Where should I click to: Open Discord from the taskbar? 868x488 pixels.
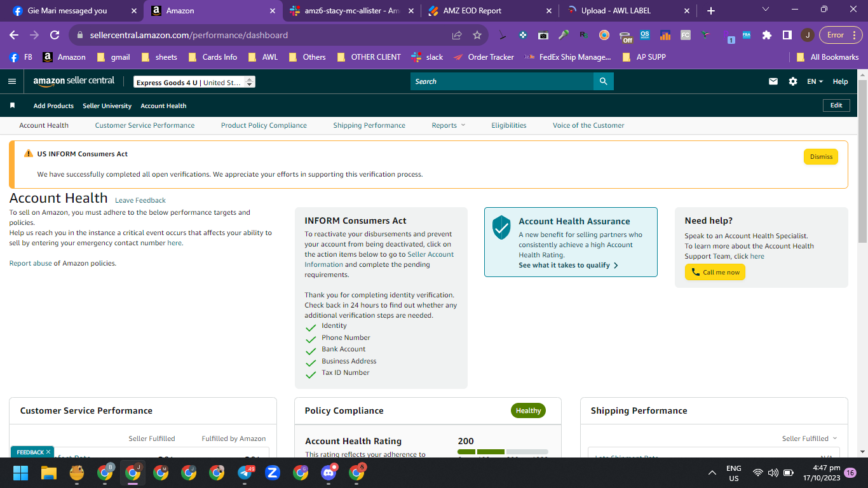click(x=329, y=473)
